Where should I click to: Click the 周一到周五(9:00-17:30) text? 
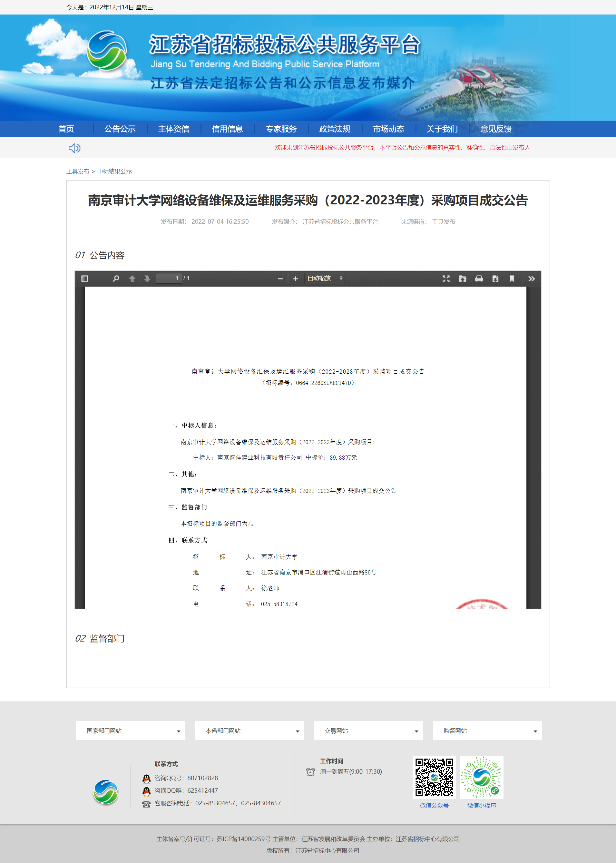tap(351, 771)
